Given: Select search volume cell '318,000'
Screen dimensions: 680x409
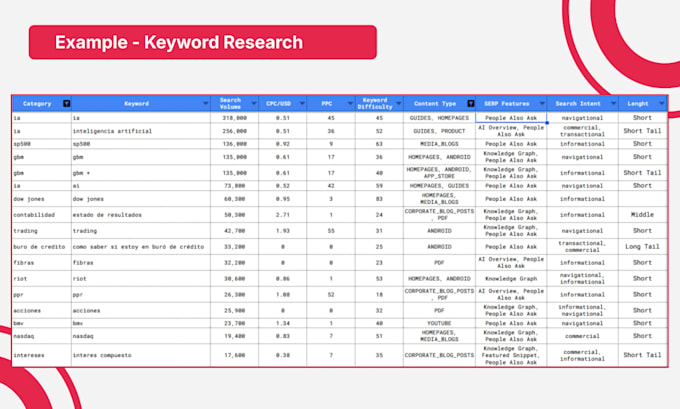Looking at the screenshot, I should (235, 118).
